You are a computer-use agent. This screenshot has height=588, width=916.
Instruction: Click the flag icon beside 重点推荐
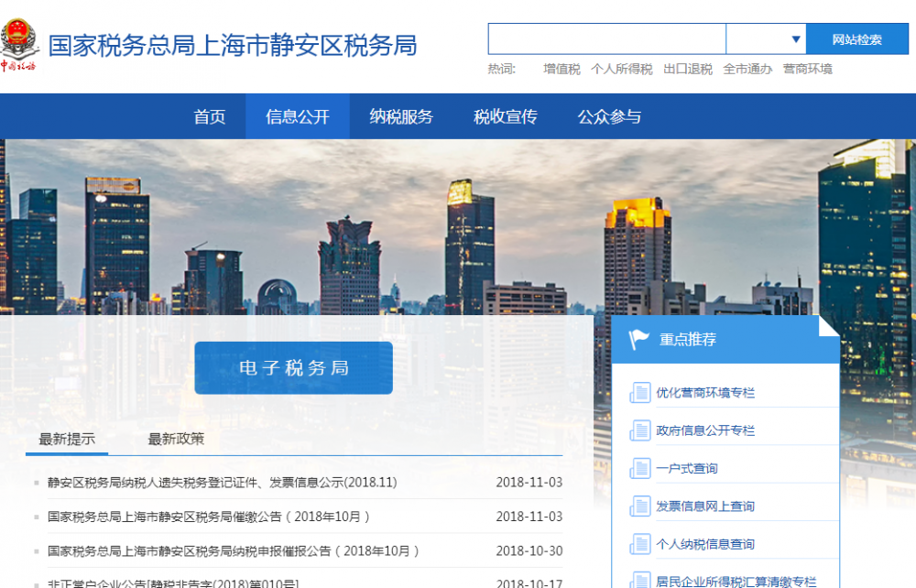[639, 340]
